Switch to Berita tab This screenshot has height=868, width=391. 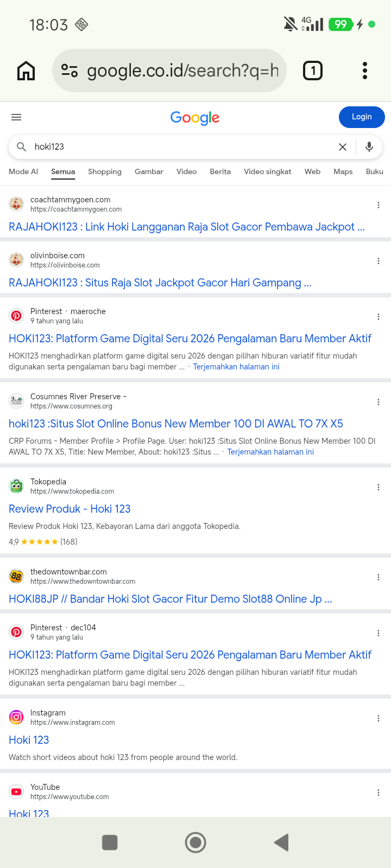click(x=220, y=171)
